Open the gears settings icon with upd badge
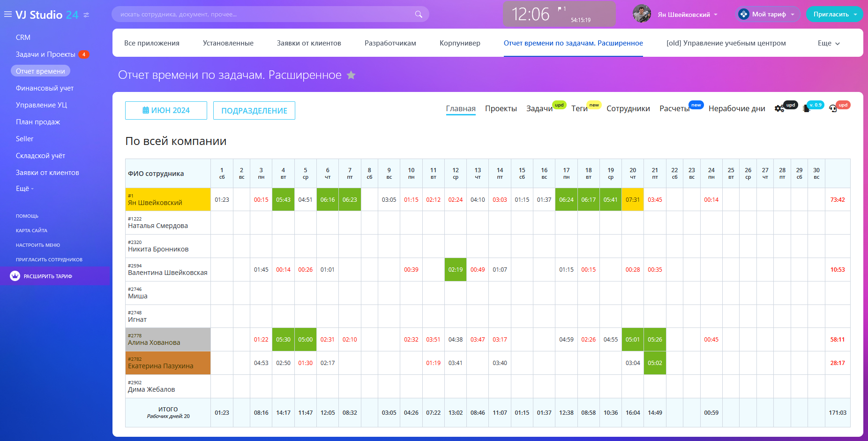Image resolution: width=868 pixels, height=441 pixels. (779, 108)
